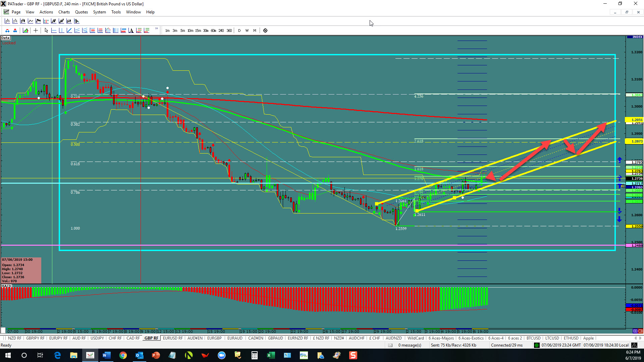Select the arrow pointer tool
This screenshot has height=362, width=644.
46,31
